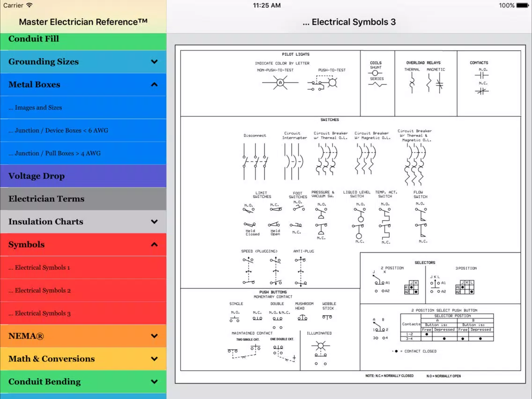Collapse the Metal Boxes chevron
The width and height of the screenshot is (532, 399).
(x=155, y=84)
